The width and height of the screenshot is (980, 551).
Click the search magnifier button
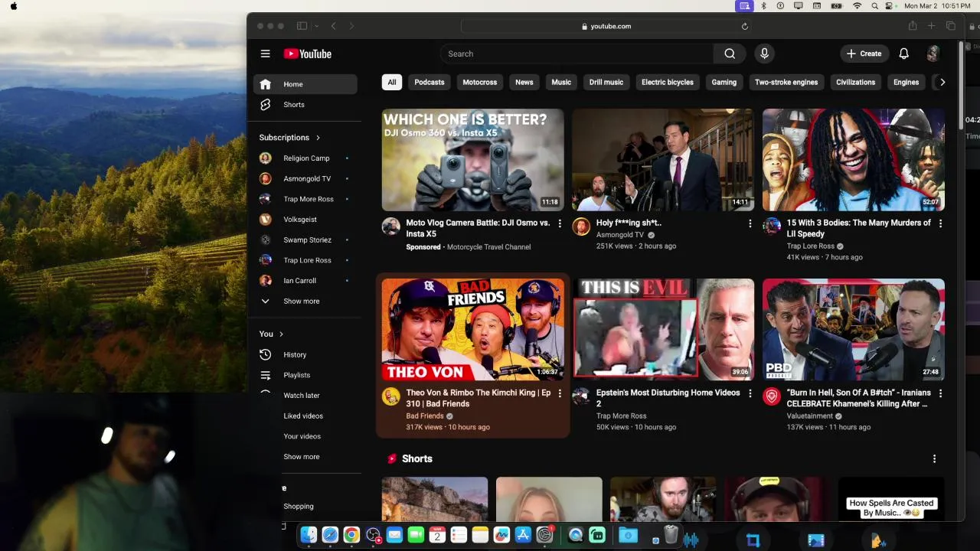[730, 54]
